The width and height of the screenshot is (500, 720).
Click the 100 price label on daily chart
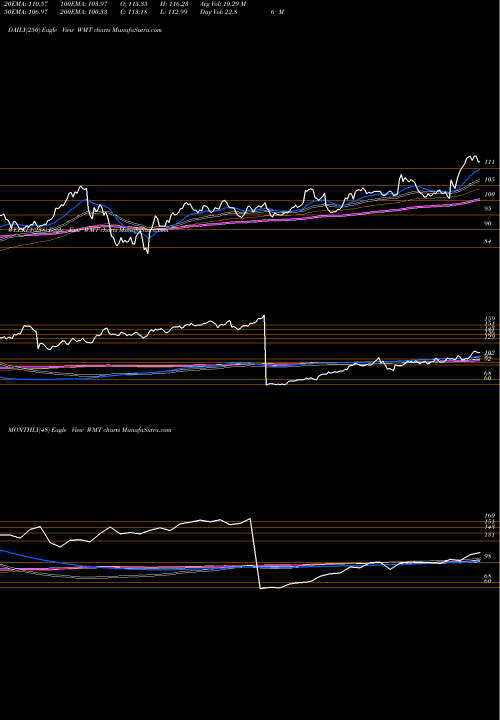point(489,195)
